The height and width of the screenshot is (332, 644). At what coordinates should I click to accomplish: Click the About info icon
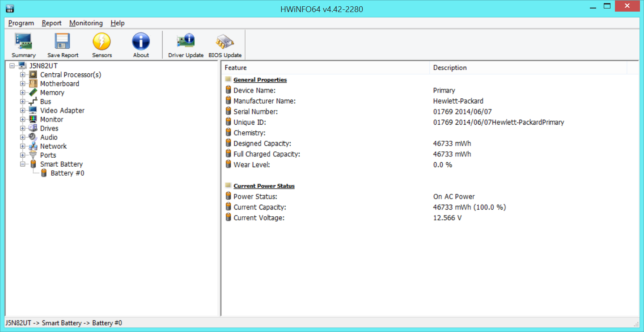(x=140, y=41)
